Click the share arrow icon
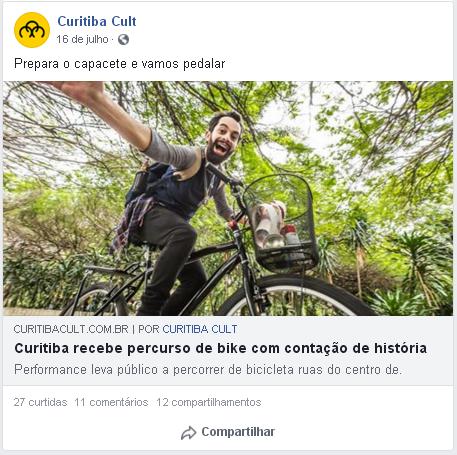 pyautogui.click(x=188, y=433)
